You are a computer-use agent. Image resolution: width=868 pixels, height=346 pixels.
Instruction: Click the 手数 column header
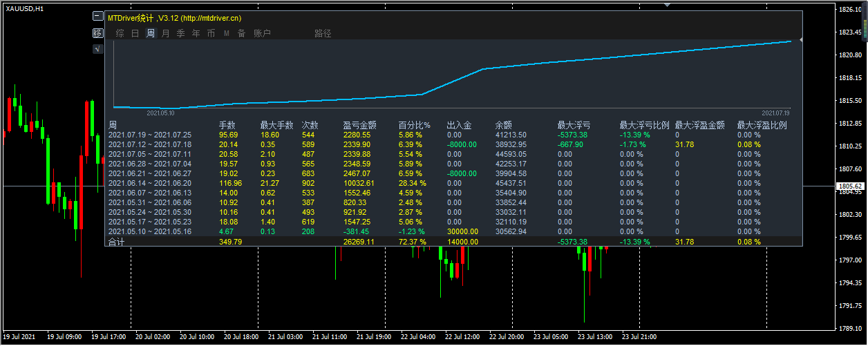227,126
